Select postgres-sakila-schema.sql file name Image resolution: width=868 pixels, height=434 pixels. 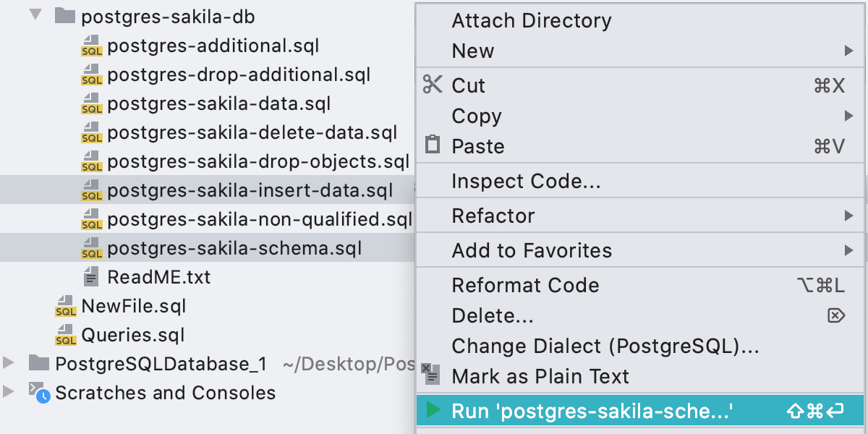coord(235,248)
